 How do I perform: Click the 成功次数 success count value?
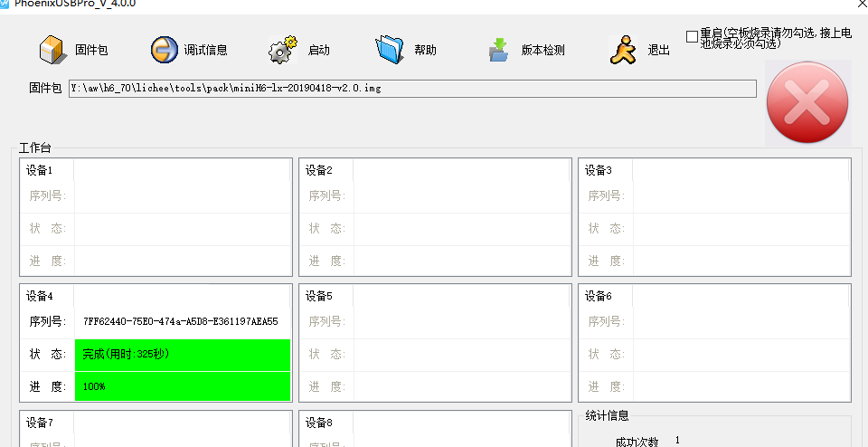click(x=677, y=441)
